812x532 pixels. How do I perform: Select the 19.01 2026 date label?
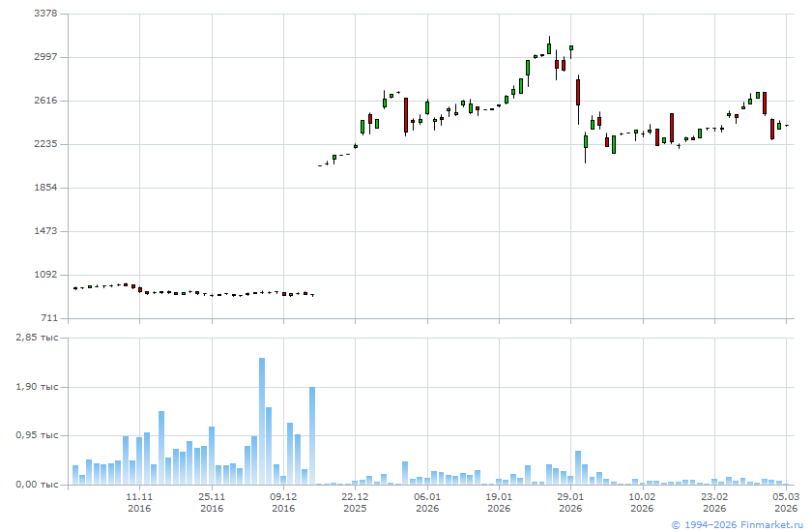499,502
